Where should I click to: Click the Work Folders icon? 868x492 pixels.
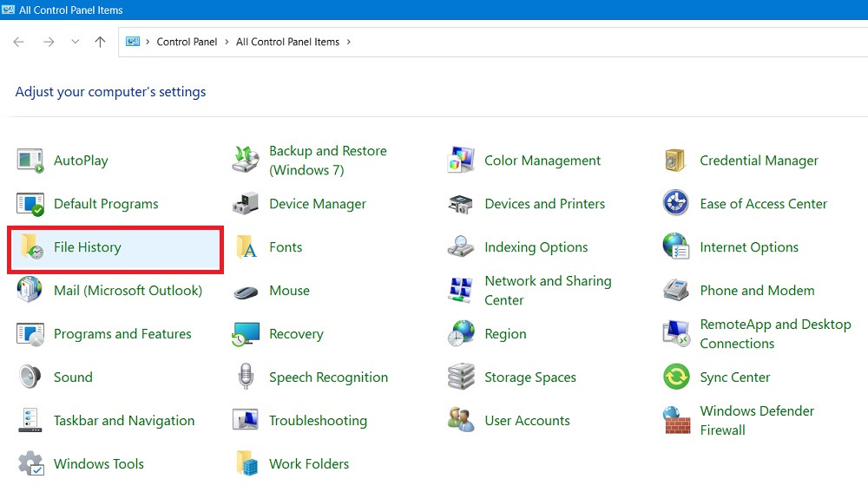tap(247, 463)
